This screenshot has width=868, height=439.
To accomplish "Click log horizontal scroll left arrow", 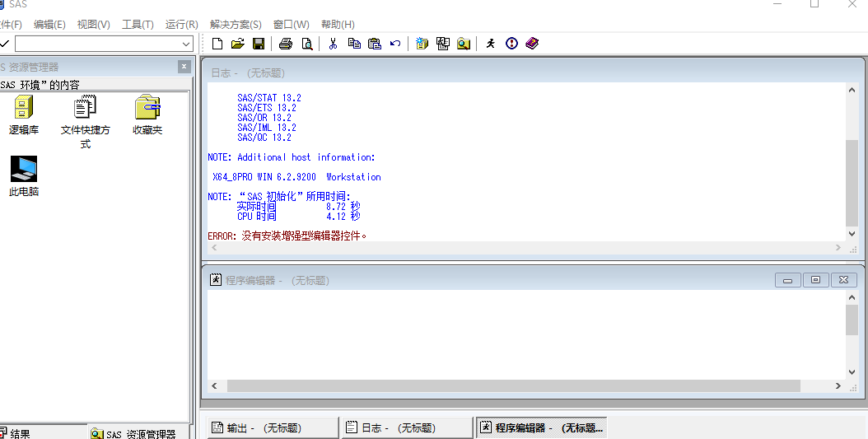I will 214,247.
